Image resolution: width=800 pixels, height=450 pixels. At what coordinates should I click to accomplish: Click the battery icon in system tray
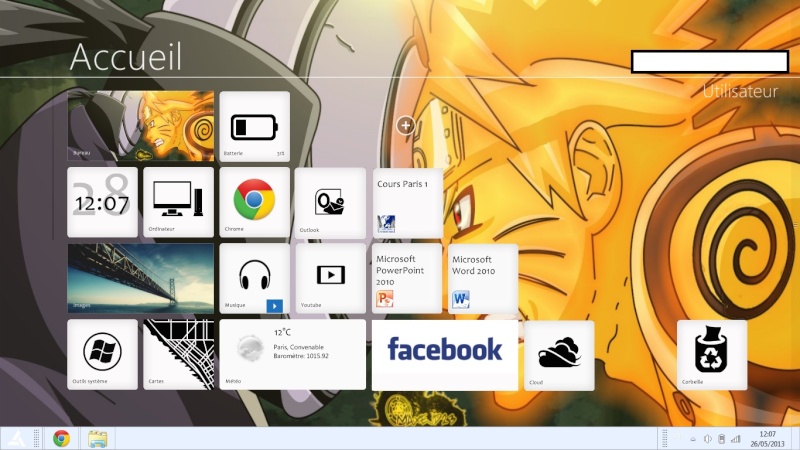point(721,439)
